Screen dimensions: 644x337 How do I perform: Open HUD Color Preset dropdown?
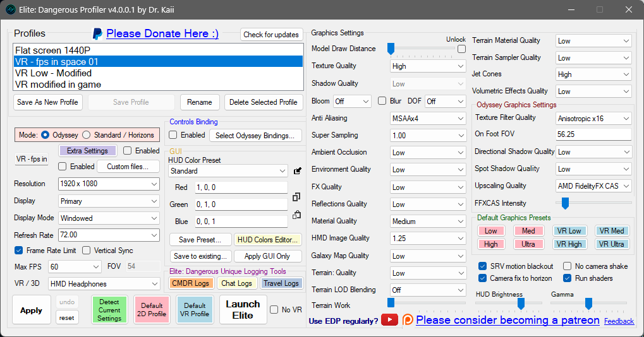click(228, 171)
